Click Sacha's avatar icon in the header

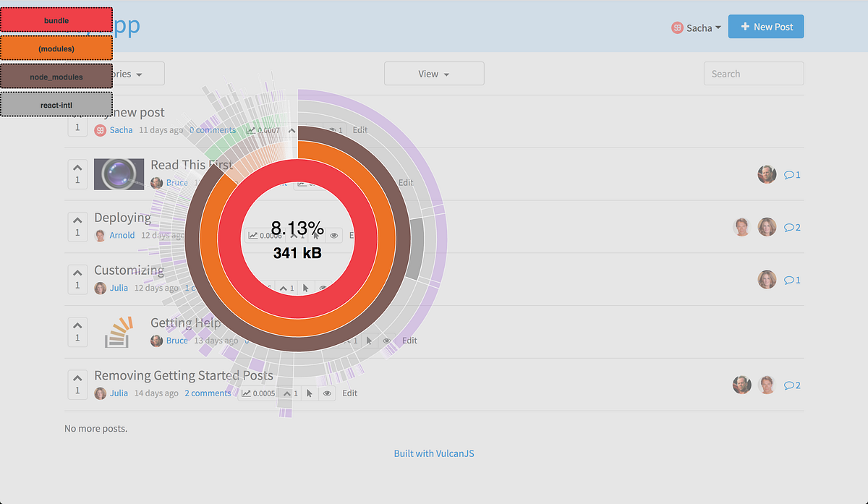point(677,27)
